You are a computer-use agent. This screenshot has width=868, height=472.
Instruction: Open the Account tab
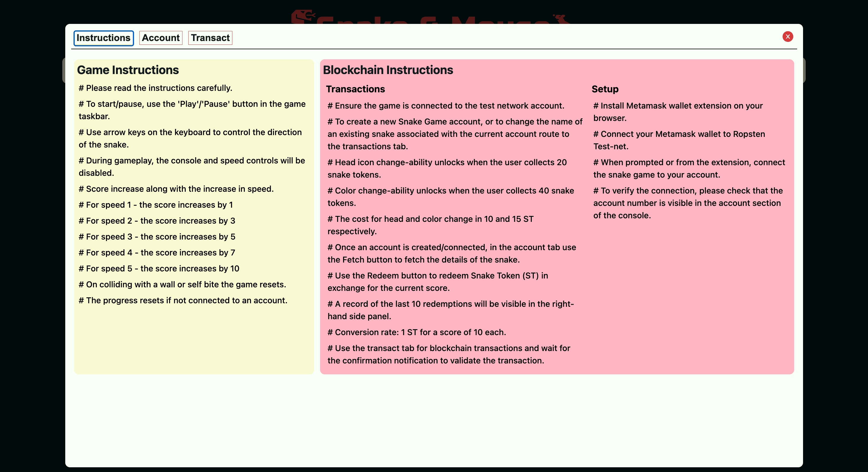[161, 38]
